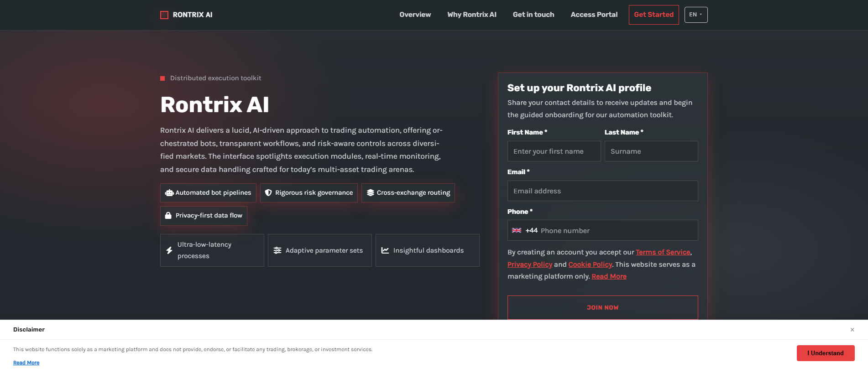Click the Cross-exchange routing label

[x=413, y=193]
